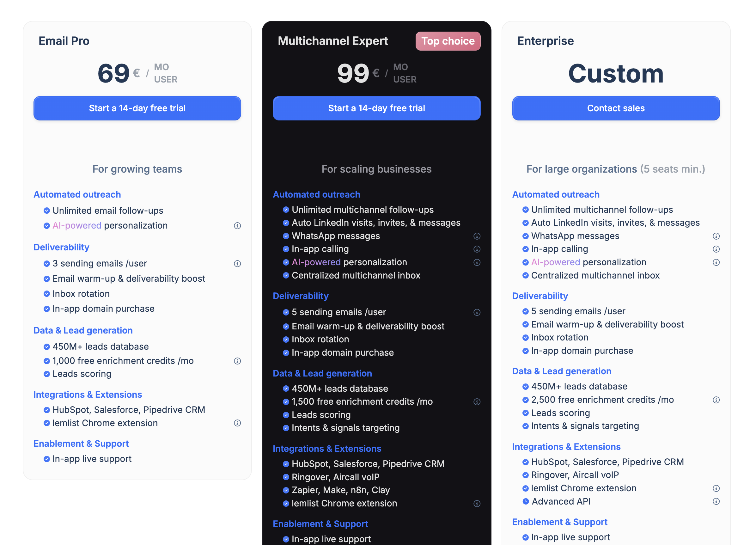Start Email Pro 14-day free trial
The image size is (756, 545).
click(137, 108)
